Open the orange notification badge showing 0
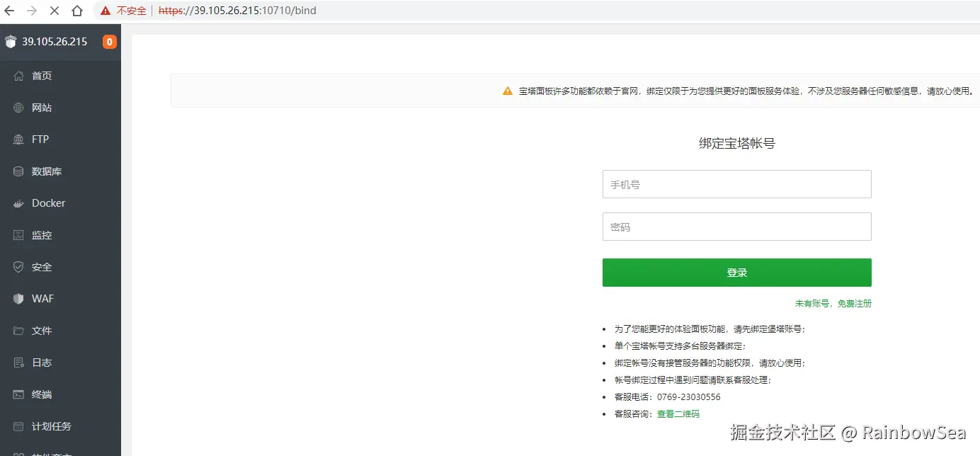The image size is (980, 456). (x=110, y=42)
